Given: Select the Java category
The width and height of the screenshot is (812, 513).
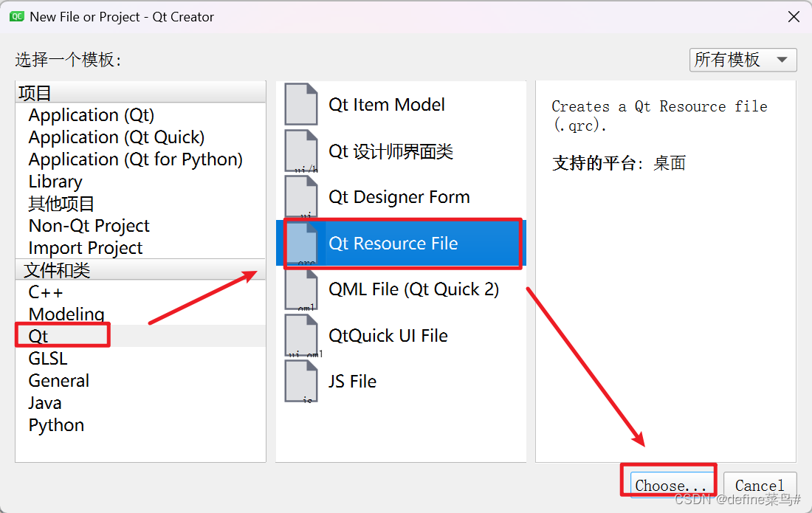Looking at the screenshot, I should click(x=140, y=403).
